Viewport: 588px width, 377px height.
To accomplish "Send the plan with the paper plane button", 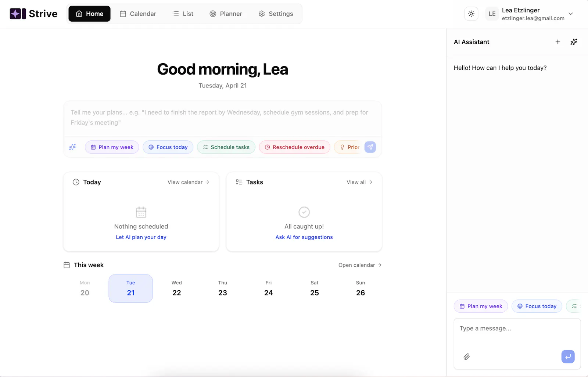I will tap(370, 147).
